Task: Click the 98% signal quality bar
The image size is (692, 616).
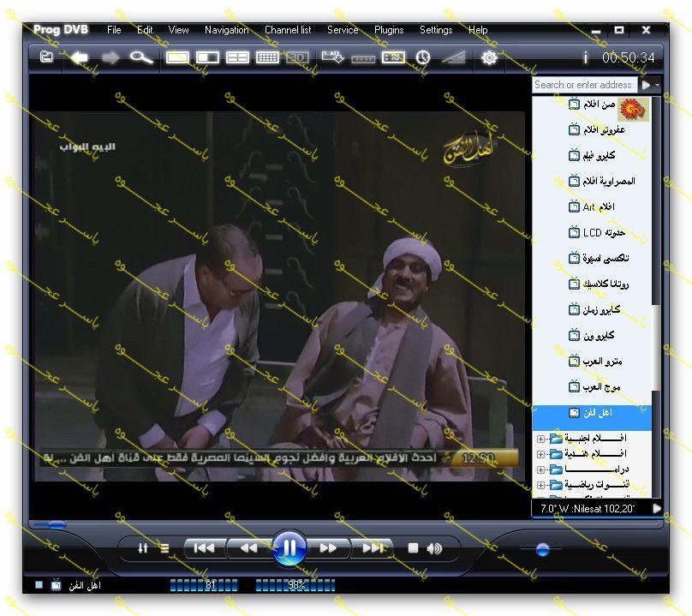Action: (x=295, y=585)
